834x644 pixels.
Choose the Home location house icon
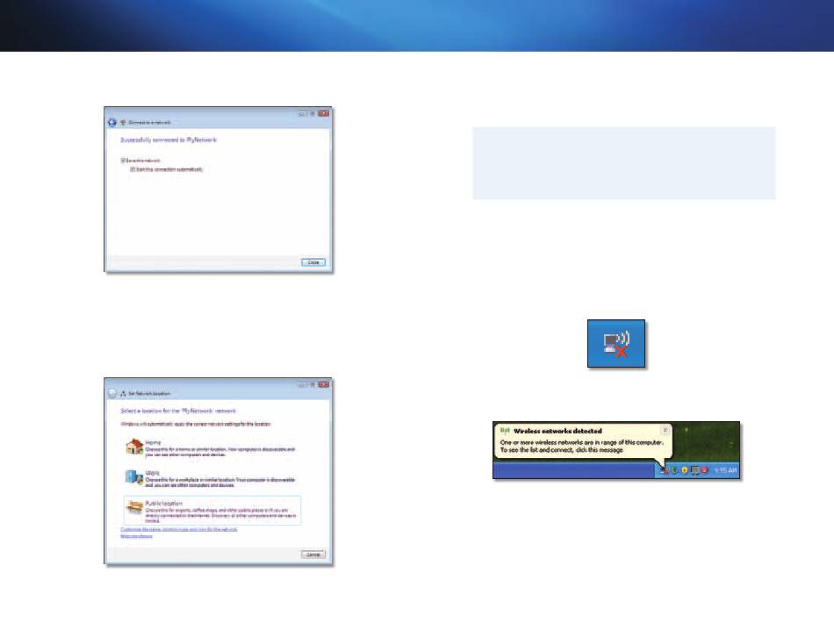pos(134,447)
